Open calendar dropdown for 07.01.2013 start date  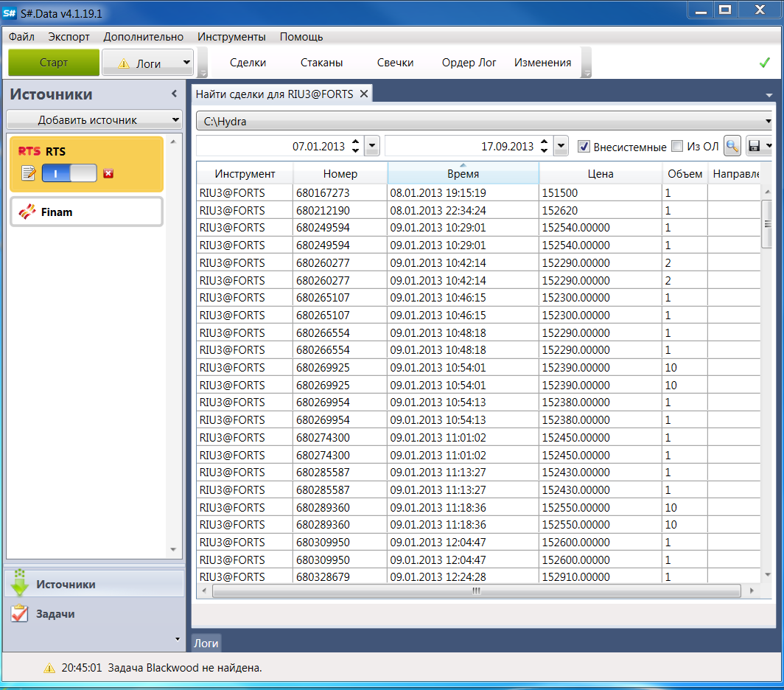[x=372, y=146]
